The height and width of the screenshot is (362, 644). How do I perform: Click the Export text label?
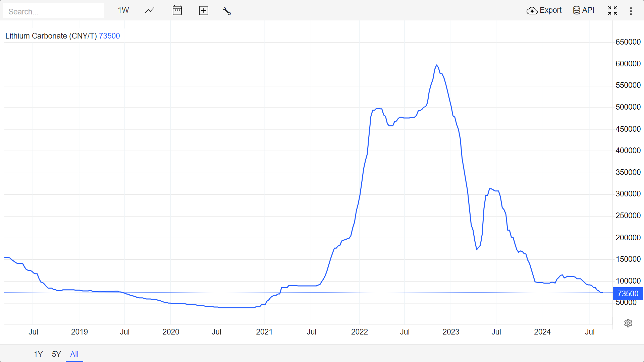point(550,10)
